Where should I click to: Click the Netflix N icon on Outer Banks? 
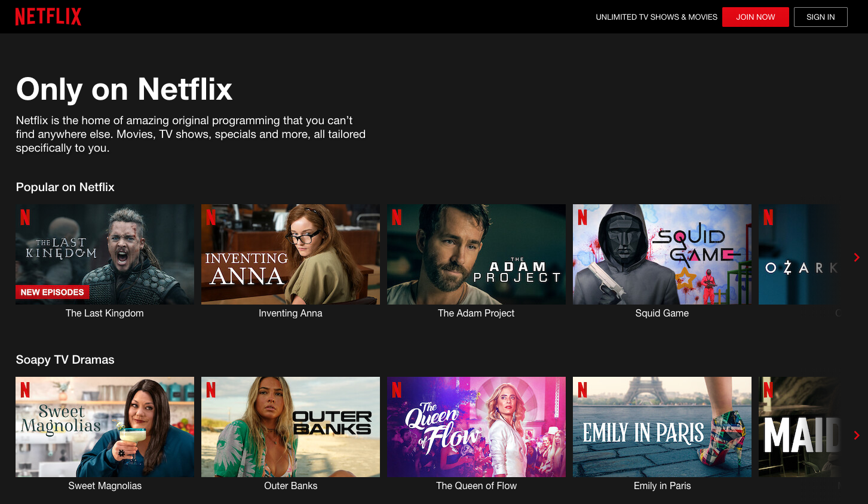211,390
